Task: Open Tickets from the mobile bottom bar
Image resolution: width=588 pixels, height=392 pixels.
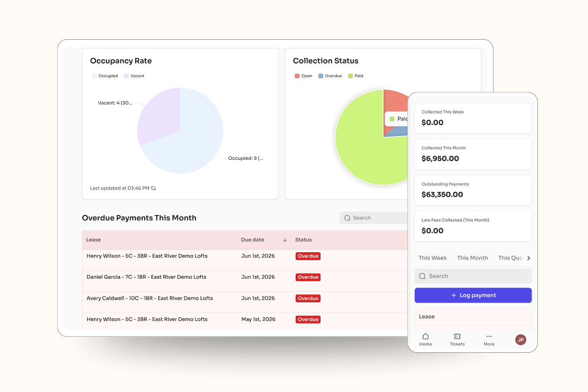Action: tap(457, 339)
